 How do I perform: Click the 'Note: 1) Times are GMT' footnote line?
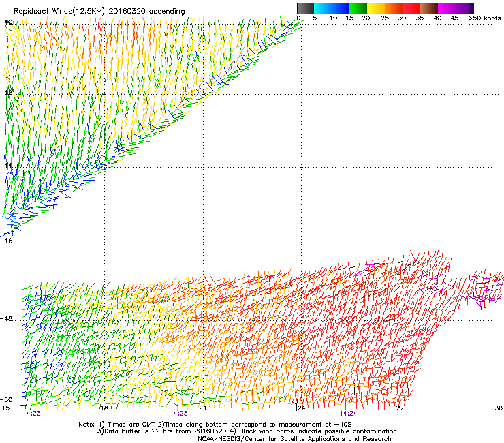point(215,425)
